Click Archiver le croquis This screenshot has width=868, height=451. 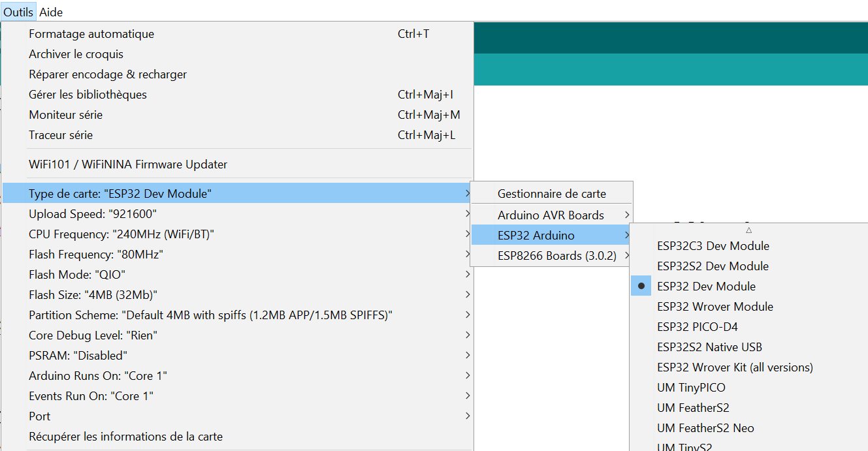tap(76, 54)
